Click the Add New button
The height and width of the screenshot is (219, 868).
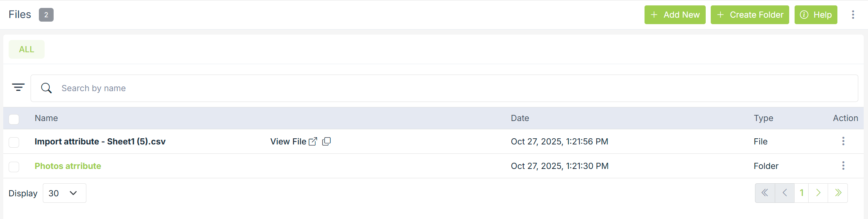click(675, 15)
